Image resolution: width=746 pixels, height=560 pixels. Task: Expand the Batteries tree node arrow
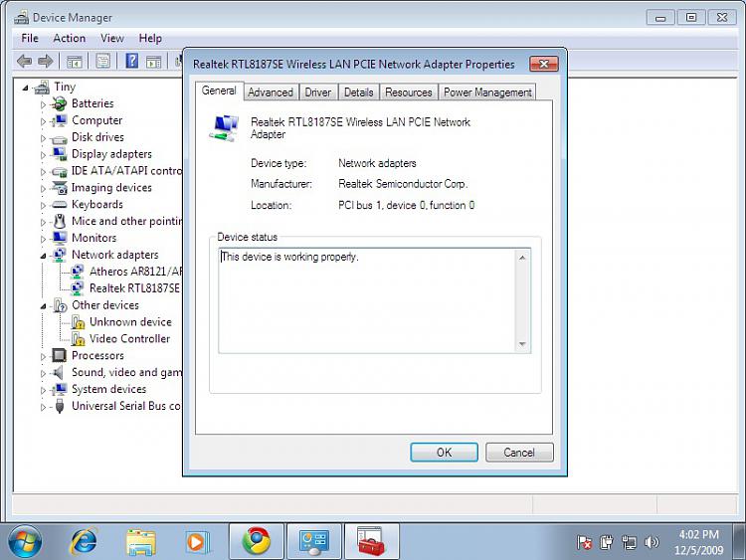coord(44,104)
